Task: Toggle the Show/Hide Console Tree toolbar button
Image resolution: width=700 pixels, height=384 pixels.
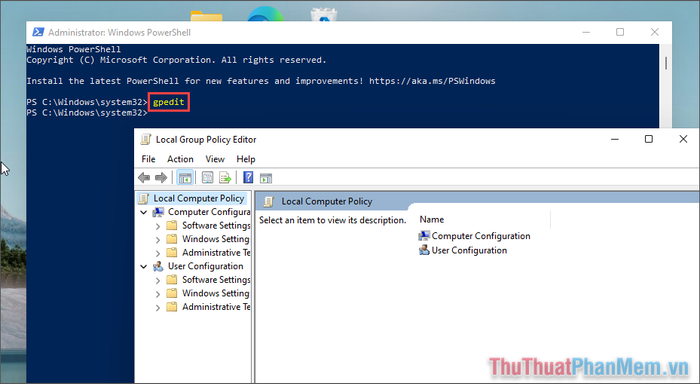Action: [x=185, y=178]
